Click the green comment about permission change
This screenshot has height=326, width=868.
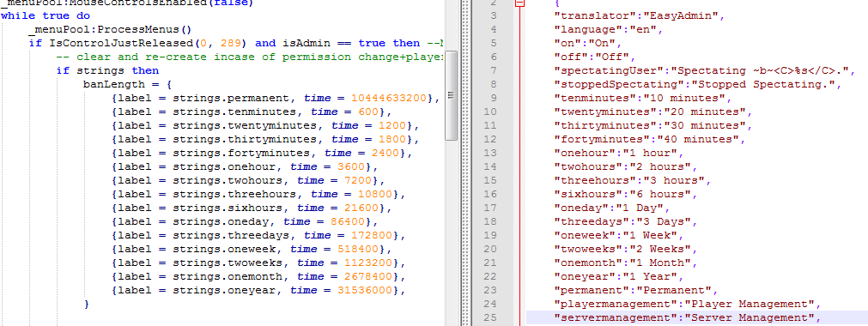coord(249,57)
